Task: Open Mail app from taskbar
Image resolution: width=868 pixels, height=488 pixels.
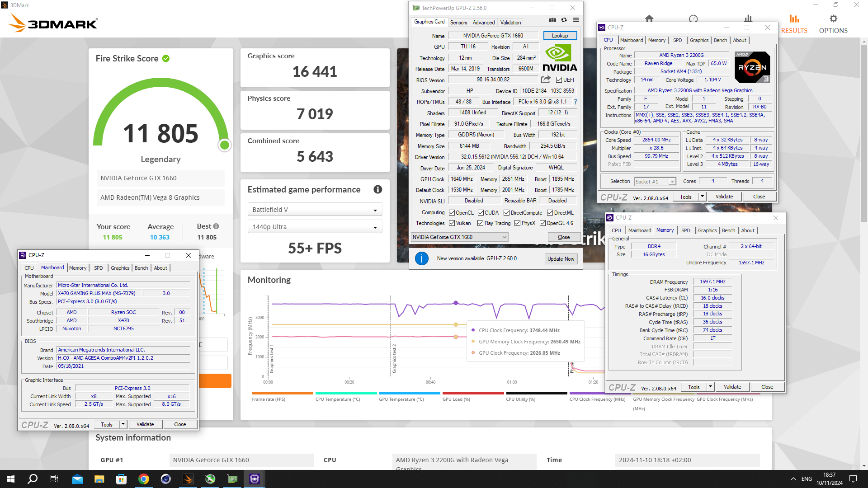Action: tap(77, 479)
